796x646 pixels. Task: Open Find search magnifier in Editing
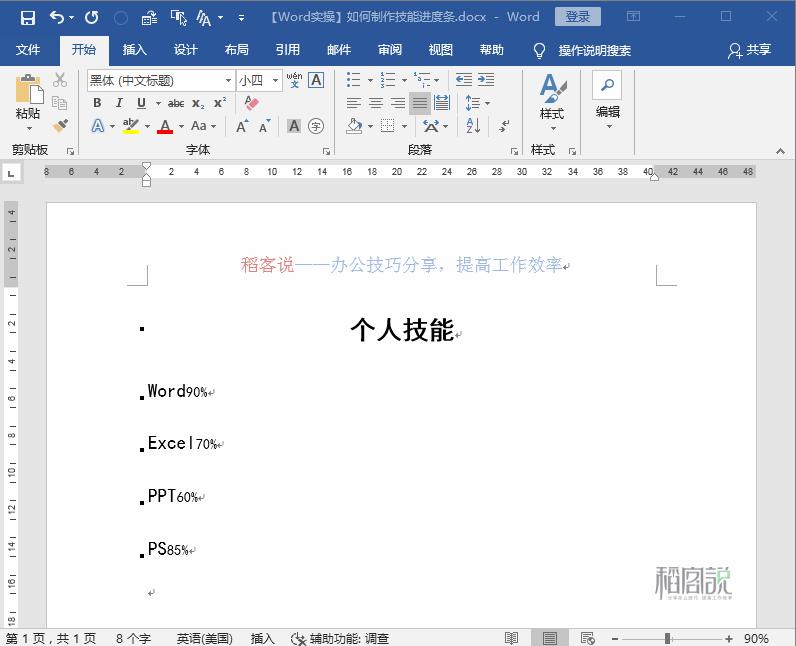607,85
